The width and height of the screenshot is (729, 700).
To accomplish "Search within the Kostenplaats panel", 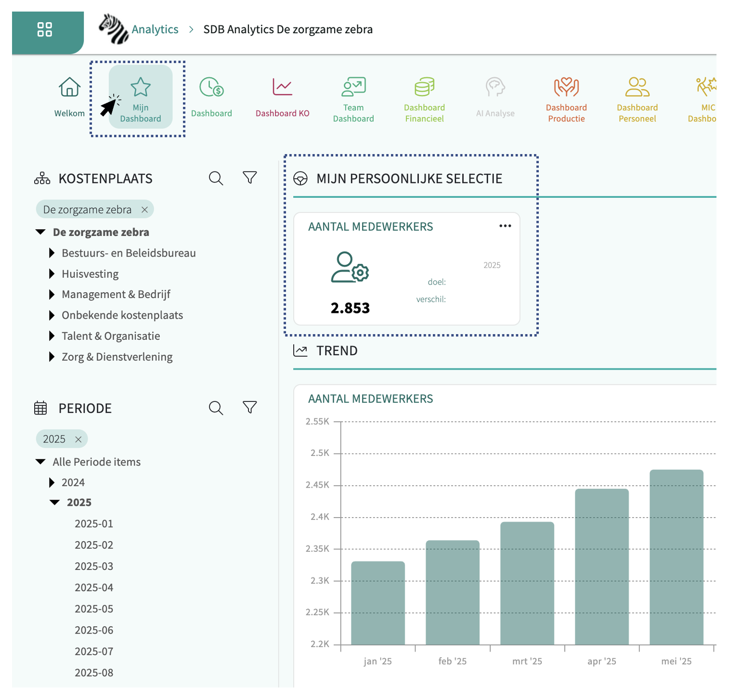I will tap(216, 178).
